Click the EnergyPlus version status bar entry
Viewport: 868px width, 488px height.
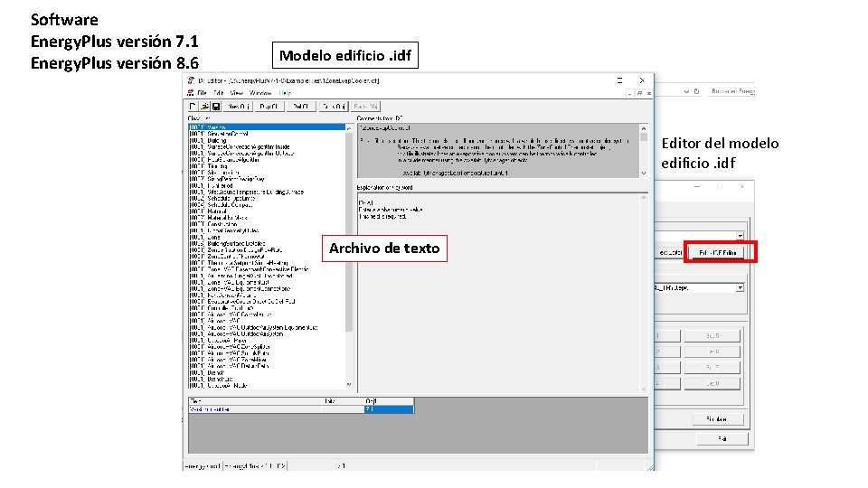point(255,466)
